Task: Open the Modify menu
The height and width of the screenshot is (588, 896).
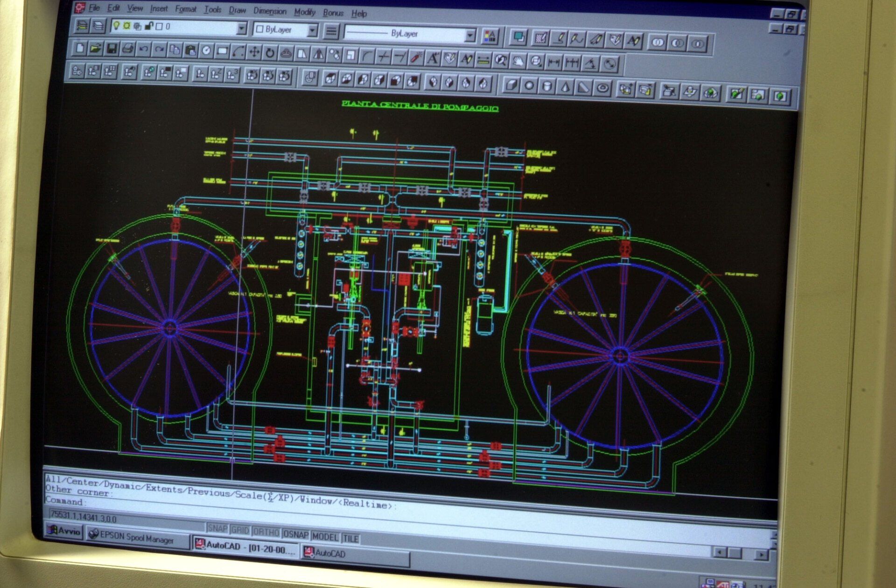Action: tap(305, 12)
